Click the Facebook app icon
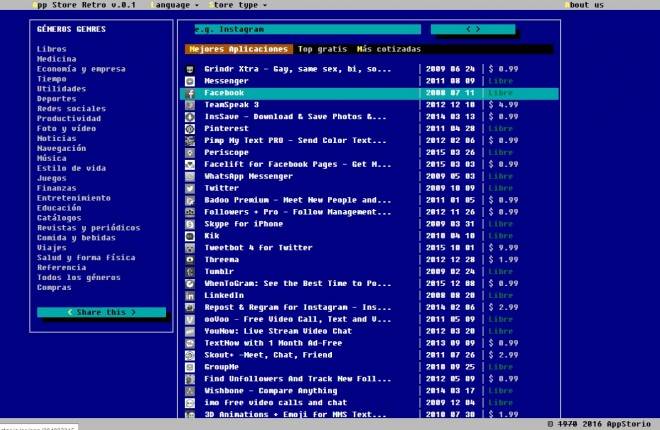The width and height of the screenshot is (660, 430). (190, 93)
